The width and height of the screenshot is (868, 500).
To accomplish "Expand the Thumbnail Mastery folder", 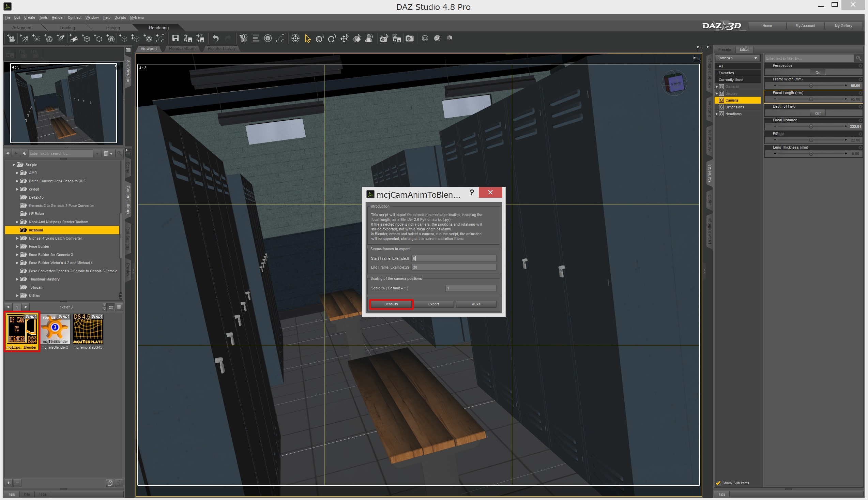I will point(17,279).
